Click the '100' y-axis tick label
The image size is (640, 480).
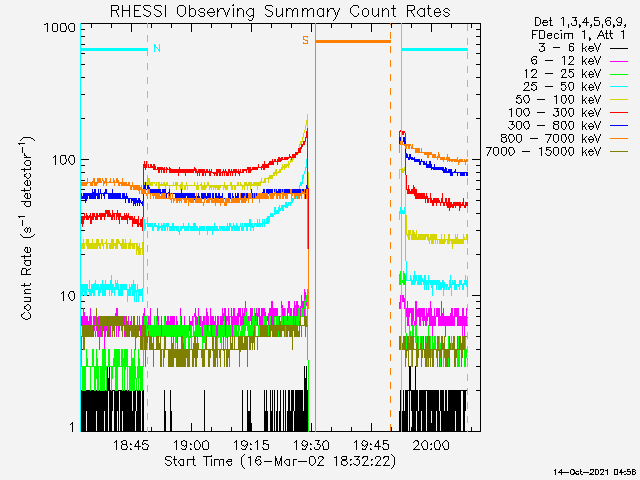(x=64, y=160)
